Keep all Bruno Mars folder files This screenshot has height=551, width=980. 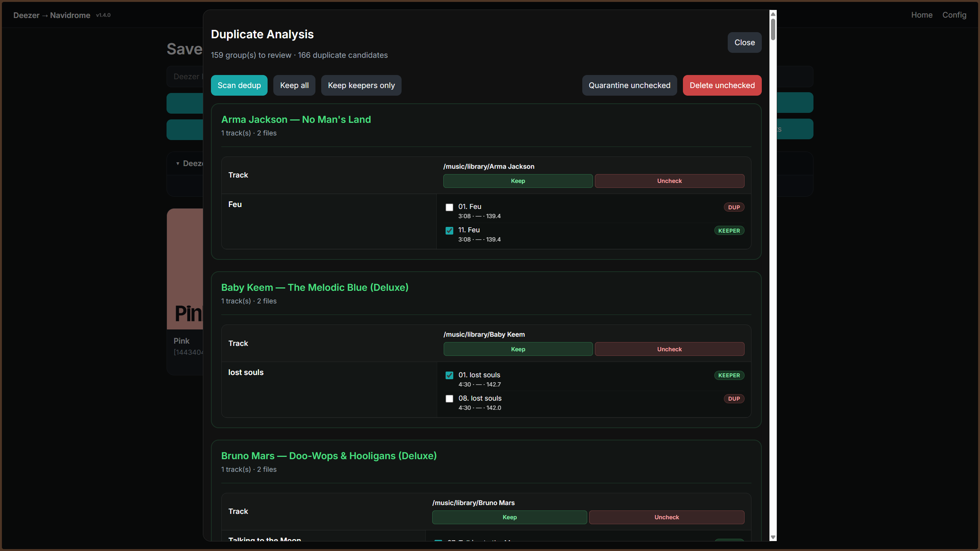(510, 517)
